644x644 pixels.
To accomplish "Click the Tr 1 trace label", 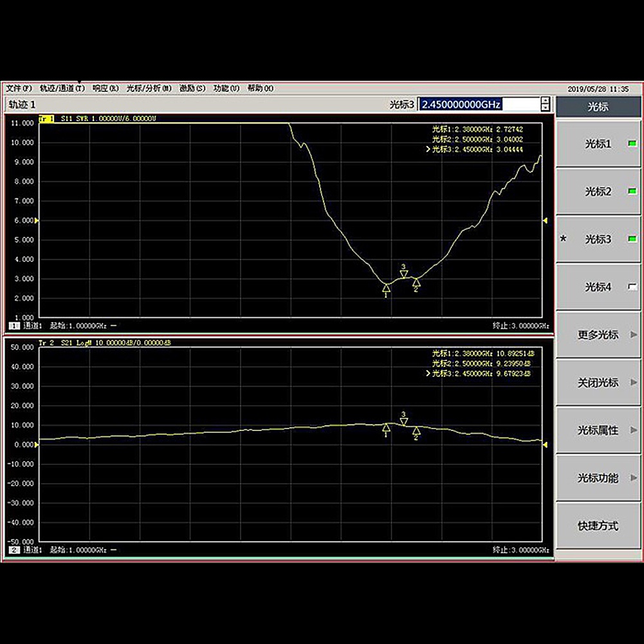I will point(47,119).
